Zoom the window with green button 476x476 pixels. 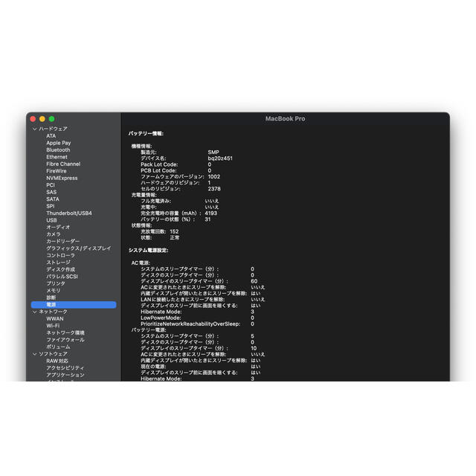(51, 119)
